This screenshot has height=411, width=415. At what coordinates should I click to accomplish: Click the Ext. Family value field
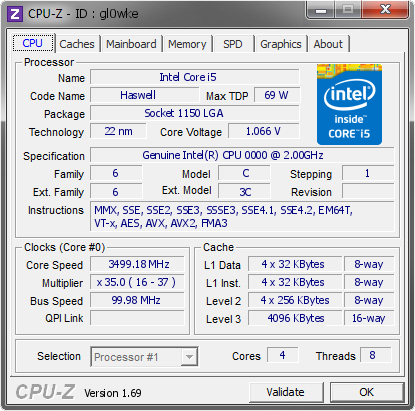click(x=116, y=192)
